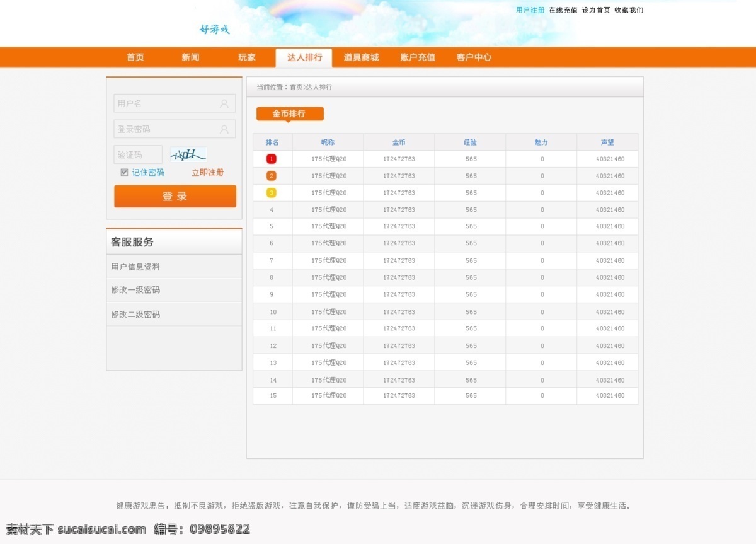Viewport: 756px width, 544px height.
Task: Click the 首页 breadcrumb link
Action: click(295, 88)
